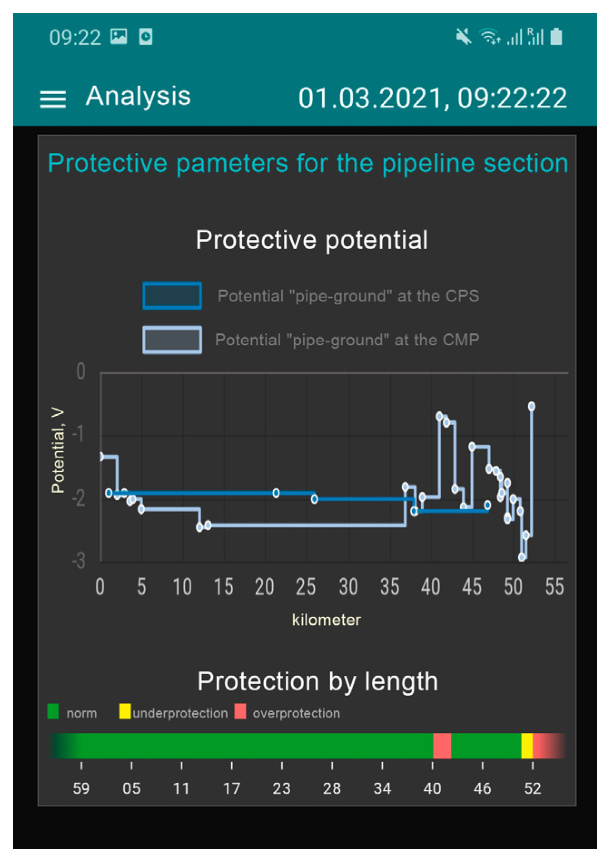This screenshot has width=614, height=868.
Task: Toggle the CPS potential legend swatch
Action: tap(172, 296)
